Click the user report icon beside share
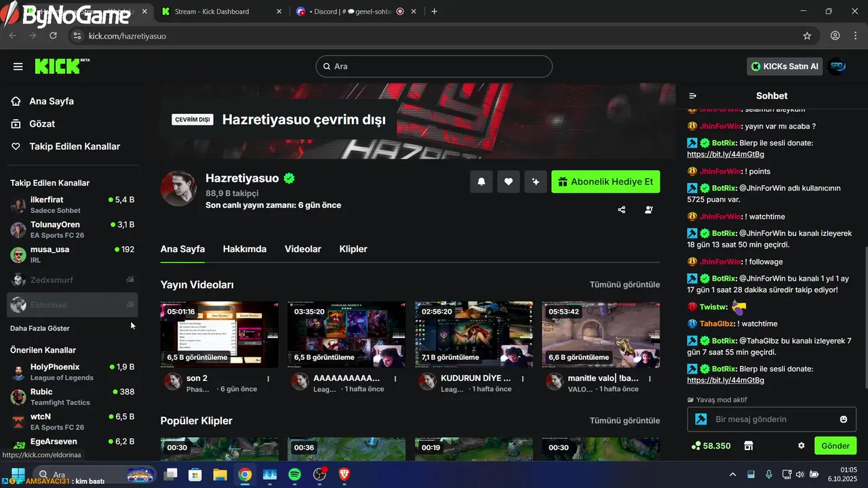Screen dimensions: 868x488 [x=649, y=210]
